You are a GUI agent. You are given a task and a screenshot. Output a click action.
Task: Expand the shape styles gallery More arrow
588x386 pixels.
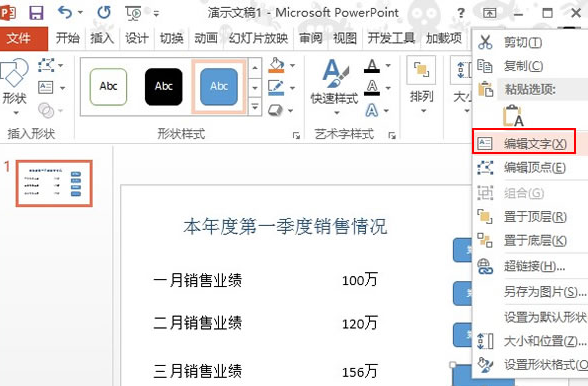pos(255,107)
